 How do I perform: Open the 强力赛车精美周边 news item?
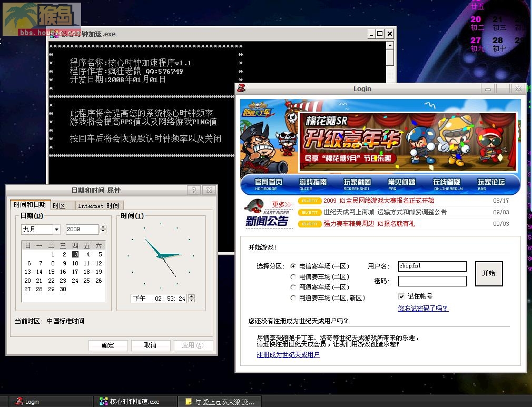tap(369, 224)
